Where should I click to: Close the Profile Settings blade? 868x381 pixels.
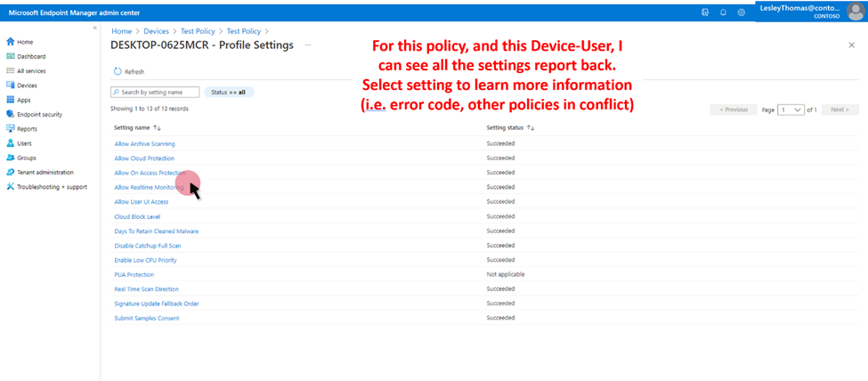[x=851, y=45]
